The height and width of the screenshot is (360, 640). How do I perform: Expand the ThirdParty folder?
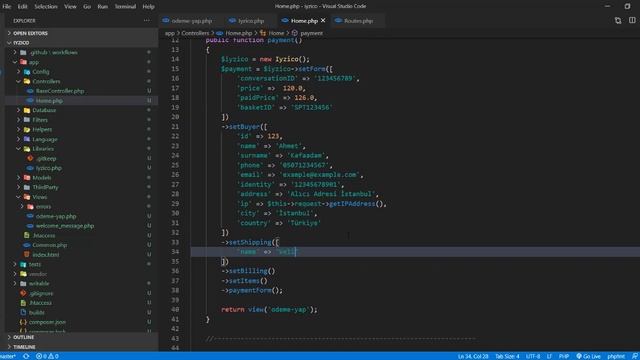pos(18,187)
